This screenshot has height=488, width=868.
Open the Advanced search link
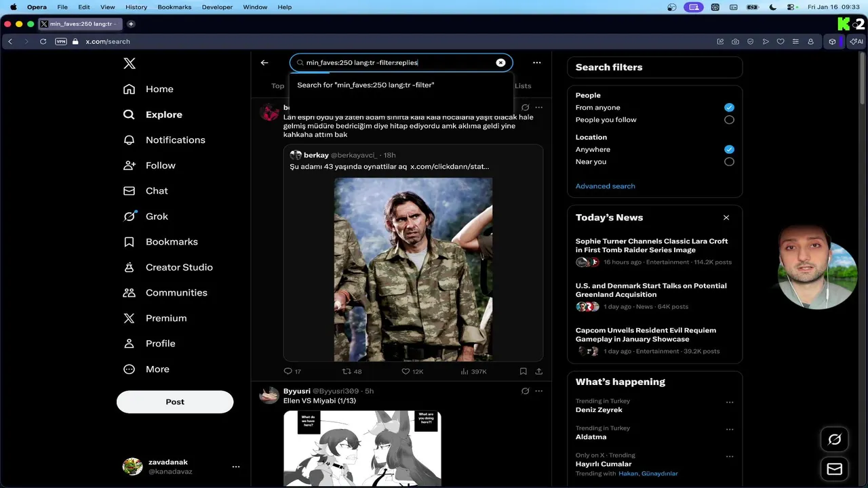pyautogui.click(x=605, y=186)
